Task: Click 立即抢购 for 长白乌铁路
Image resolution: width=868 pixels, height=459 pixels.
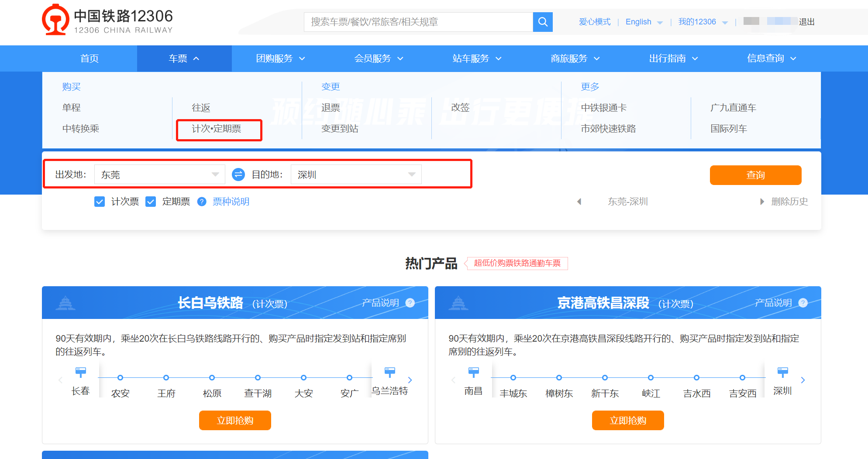Action: coord(235,420)
